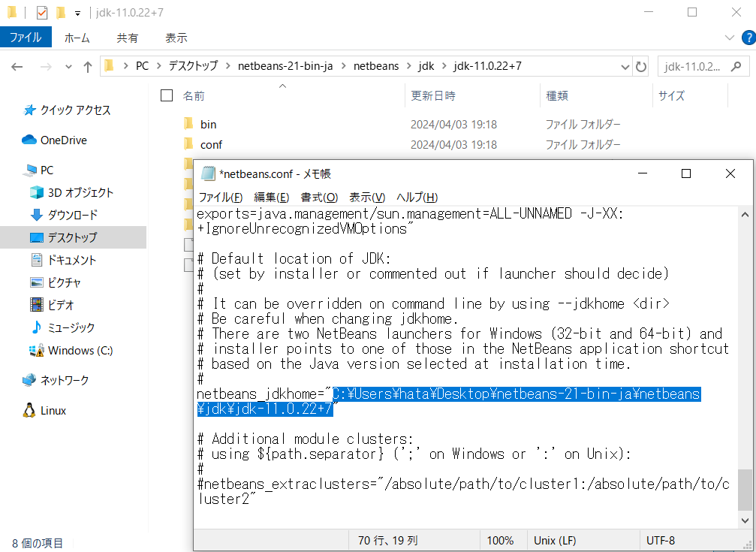Sort by the 名前 column header

click(x=194, y=95)
